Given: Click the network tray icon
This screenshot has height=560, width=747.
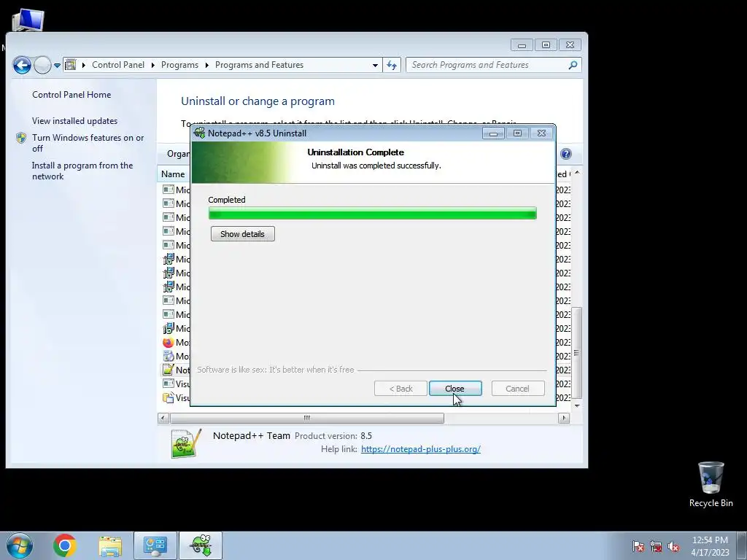Looking at the screenshot, I should pyautogui.click(x=656, y=546).
